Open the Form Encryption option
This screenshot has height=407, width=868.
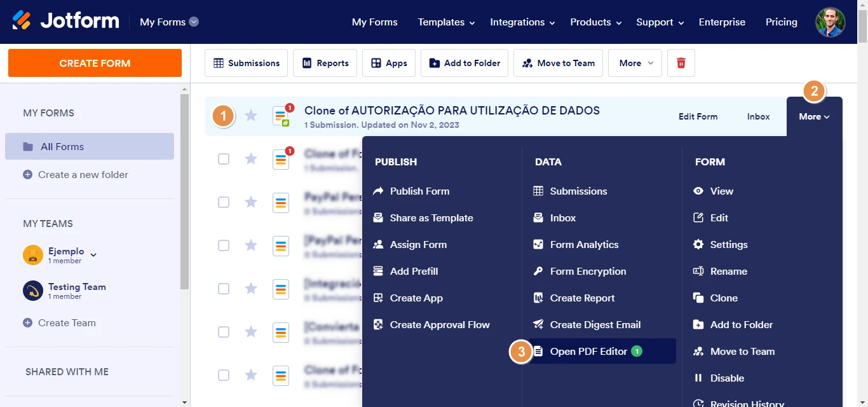[x=587, y=271]
